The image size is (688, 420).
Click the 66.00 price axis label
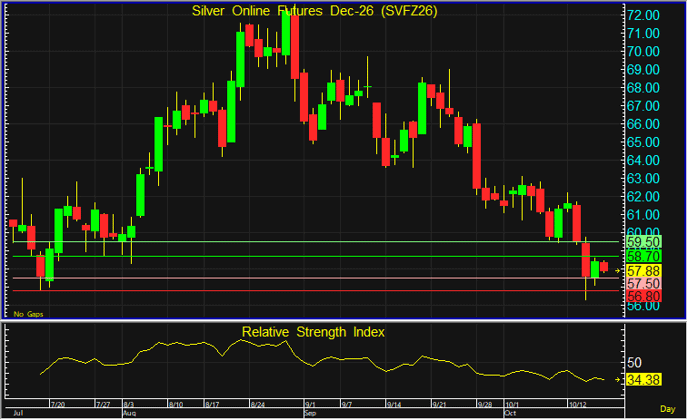[x=643, y=124]
